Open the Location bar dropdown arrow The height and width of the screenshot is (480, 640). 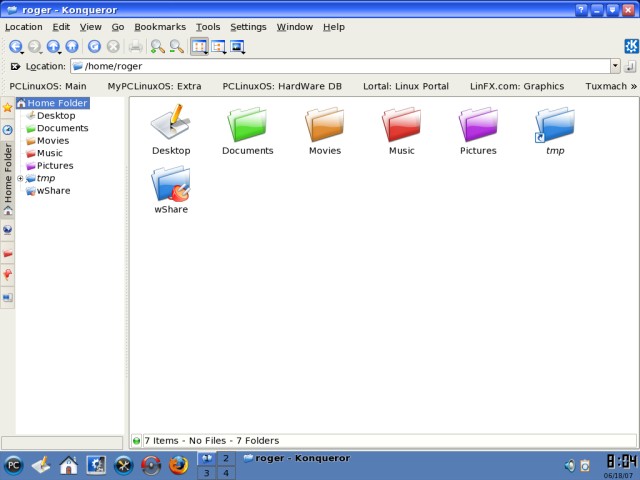pyautogui.click(x=615, y=67)
